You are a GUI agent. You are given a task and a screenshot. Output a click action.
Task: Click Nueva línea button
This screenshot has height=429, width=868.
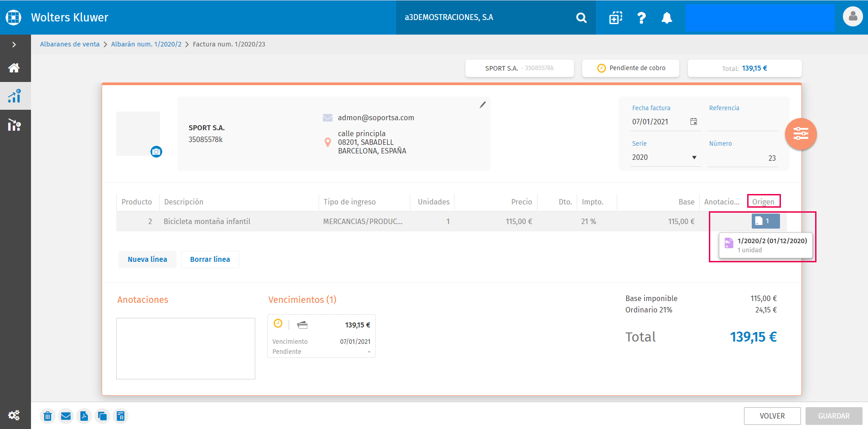pyautogui.click(x=147, y=260)
